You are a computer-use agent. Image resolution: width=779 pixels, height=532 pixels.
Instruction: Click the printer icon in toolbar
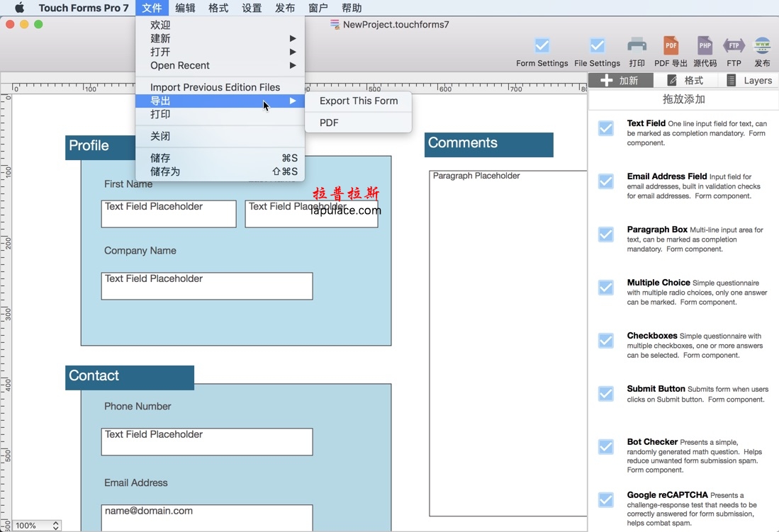pos(637,45)
